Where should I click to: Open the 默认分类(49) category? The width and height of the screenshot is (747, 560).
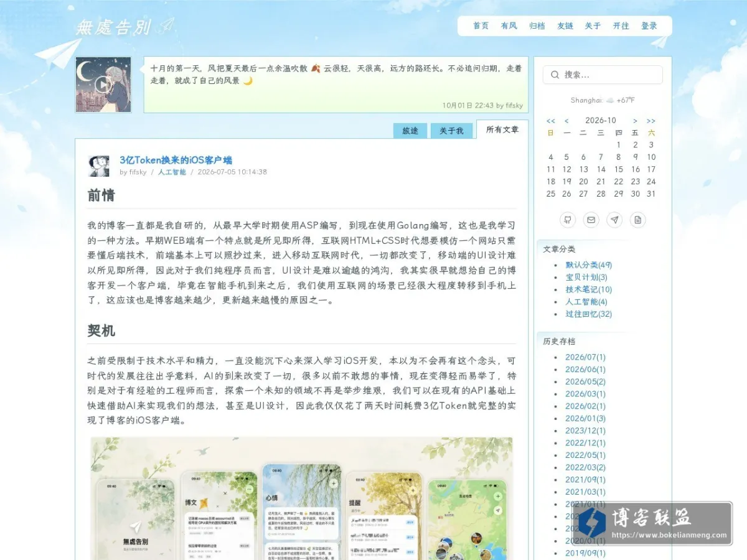[589, 265]
